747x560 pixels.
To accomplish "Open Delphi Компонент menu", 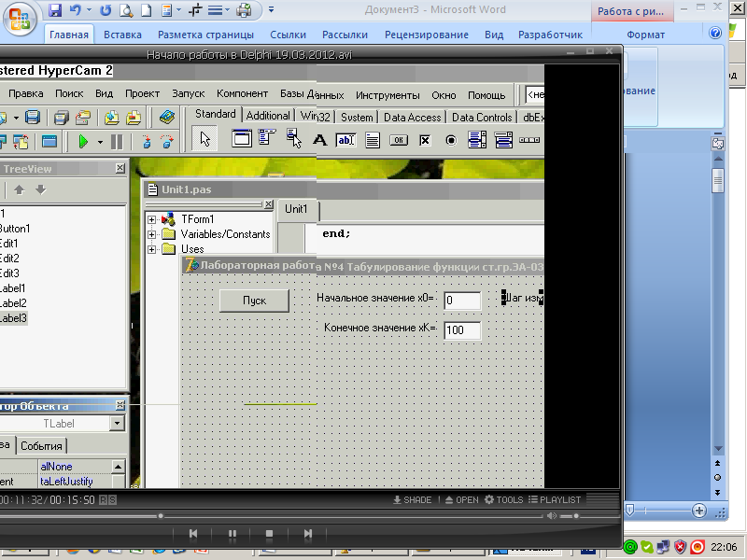I will coord(242,93).
